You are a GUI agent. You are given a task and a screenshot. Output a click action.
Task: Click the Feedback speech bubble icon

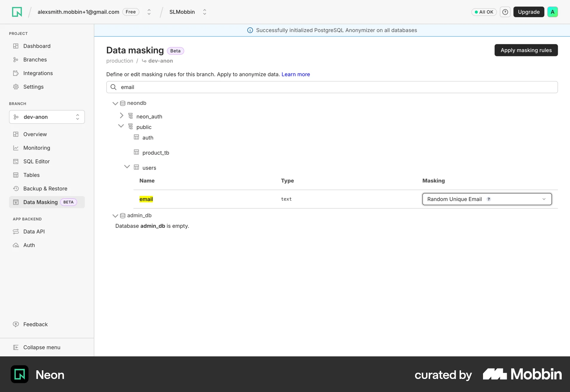(16, 324)
